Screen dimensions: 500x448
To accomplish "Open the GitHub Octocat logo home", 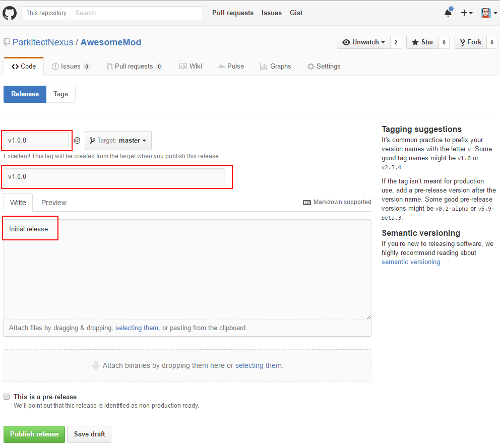I will click(x=10, y=13).
